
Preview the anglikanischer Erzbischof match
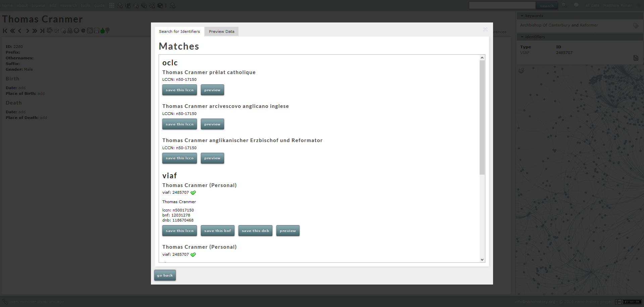[212, 158]
